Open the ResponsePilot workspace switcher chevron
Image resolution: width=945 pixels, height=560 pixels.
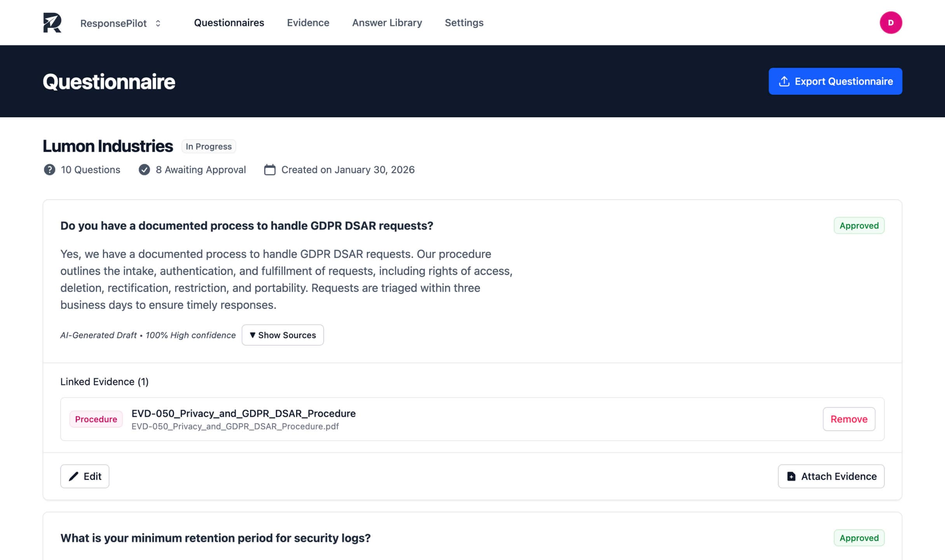pos(158,23)
